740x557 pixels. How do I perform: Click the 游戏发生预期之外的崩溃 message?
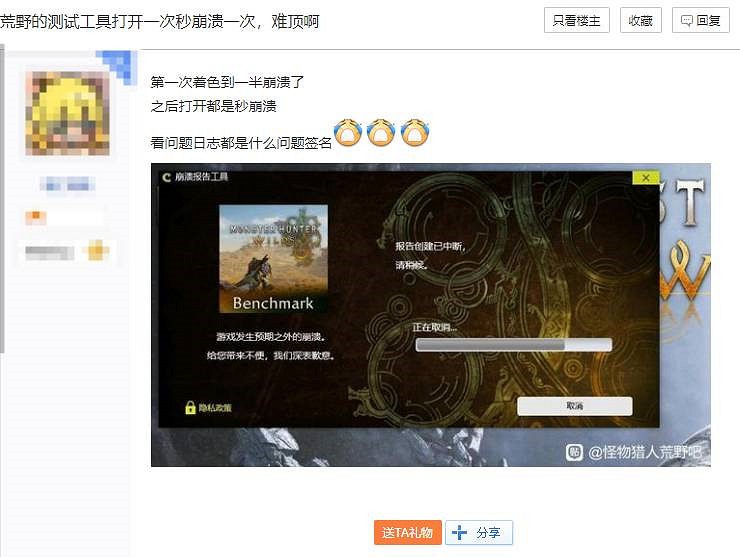(x=270, y=337)
